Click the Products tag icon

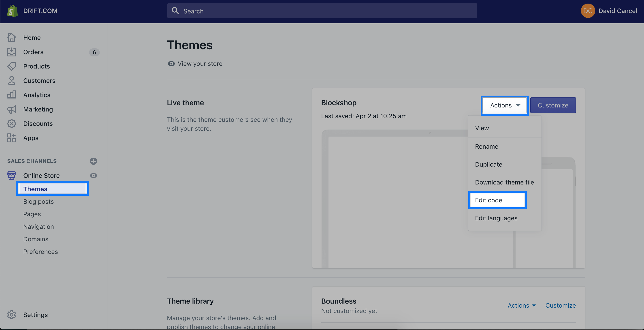[11, 66]
